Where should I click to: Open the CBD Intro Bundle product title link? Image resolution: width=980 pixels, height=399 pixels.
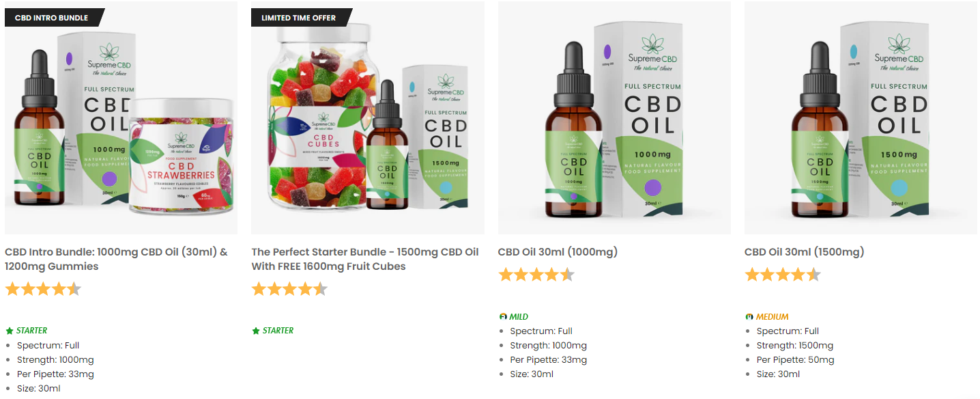pos(116,259)
